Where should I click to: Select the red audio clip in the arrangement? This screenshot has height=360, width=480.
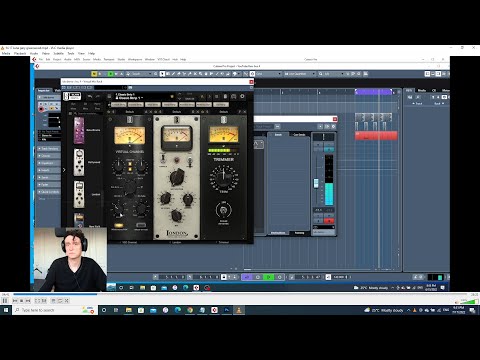[x=376, y=136]
